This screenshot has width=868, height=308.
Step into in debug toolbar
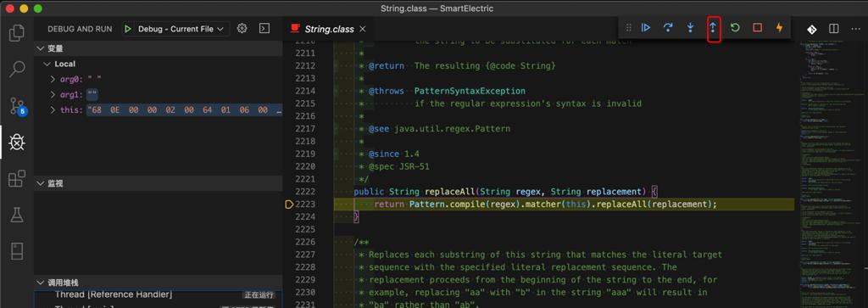click(690, 28)
